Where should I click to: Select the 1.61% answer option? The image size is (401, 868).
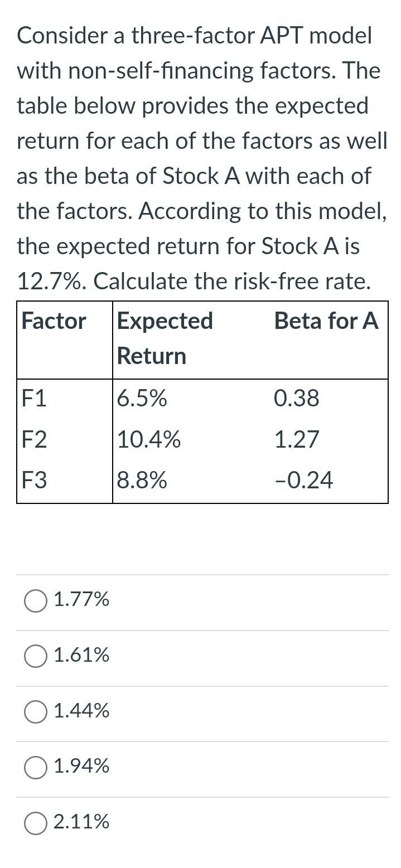click(35, 656)
